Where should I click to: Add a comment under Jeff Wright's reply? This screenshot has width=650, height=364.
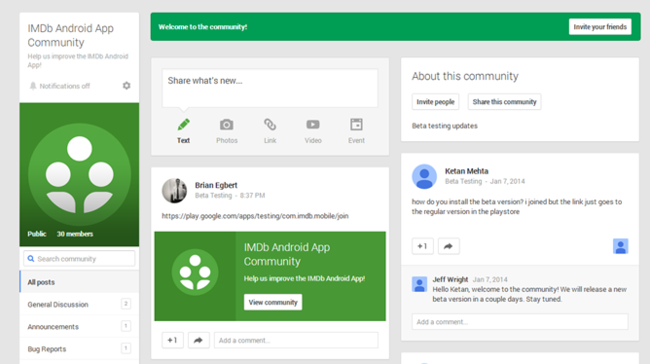tap(520, 322)
